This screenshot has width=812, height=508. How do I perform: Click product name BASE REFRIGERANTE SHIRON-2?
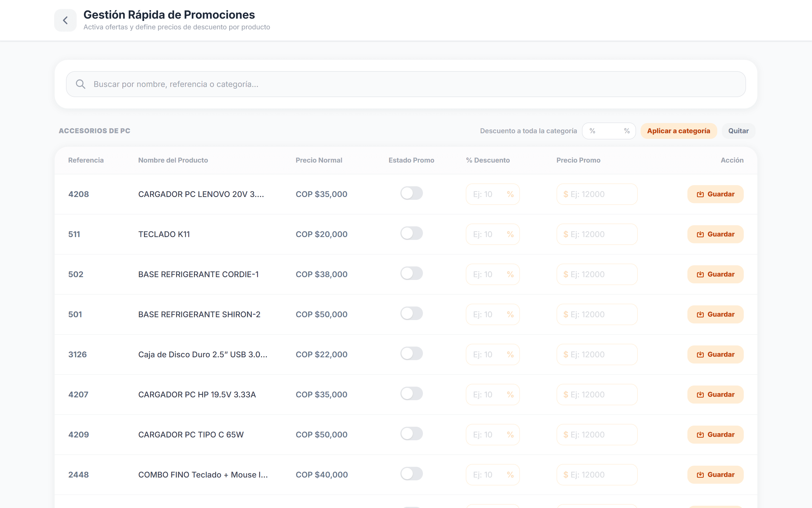click(x=199, y=314)
